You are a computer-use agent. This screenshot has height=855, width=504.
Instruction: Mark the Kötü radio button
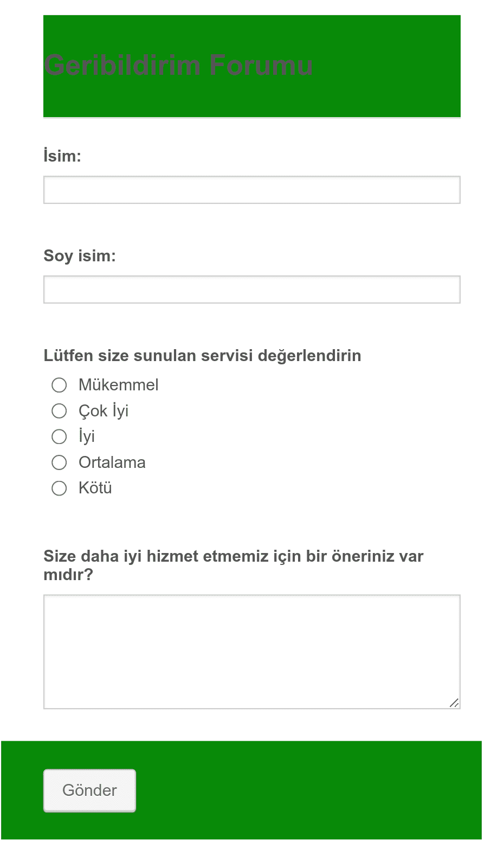59,488
